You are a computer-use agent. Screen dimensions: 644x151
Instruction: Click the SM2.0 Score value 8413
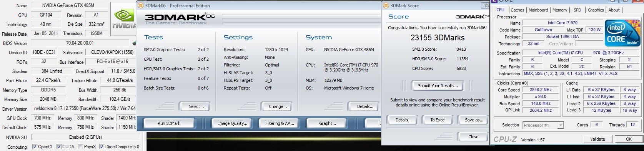pyautogui.click(x=461, y=49)
